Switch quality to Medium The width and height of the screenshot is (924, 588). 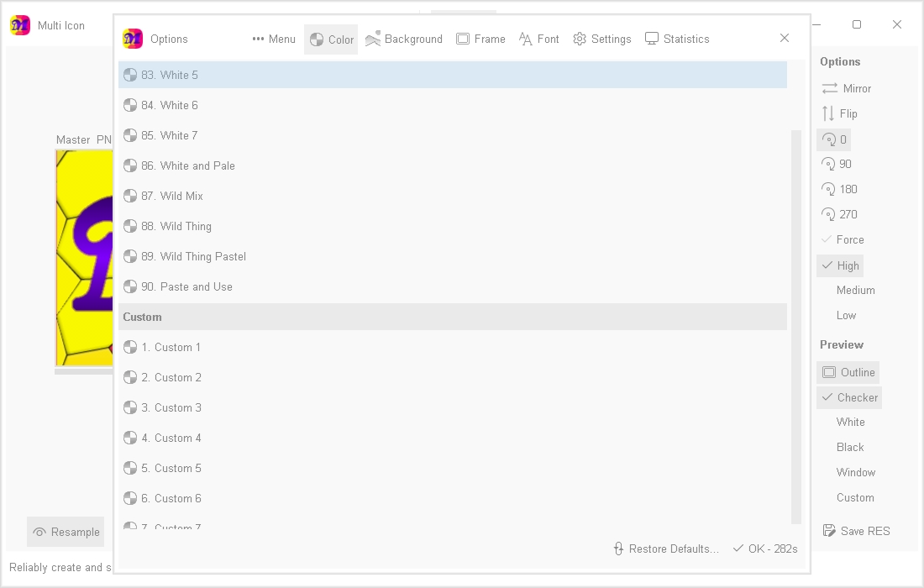(x=855, y=290)
